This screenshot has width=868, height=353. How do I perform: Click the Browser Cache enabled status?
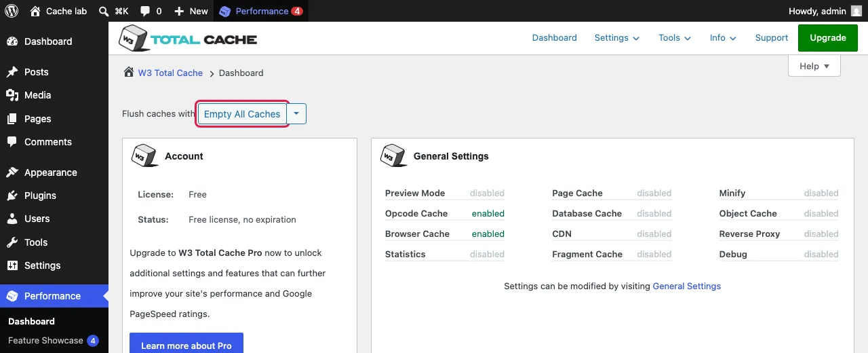coord(488,234)
